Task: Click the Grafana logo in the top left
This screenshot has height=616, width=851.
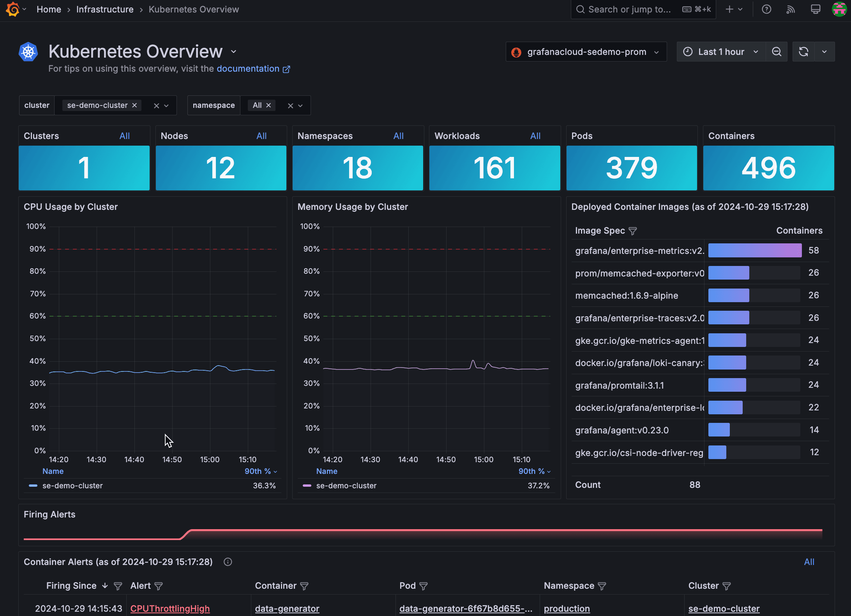Action: [x=12, y=9]
